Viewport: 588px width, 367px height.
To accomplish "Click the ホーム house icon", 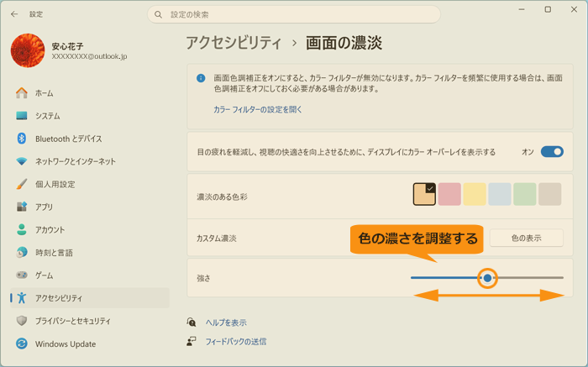I will [x=22, y=93].
